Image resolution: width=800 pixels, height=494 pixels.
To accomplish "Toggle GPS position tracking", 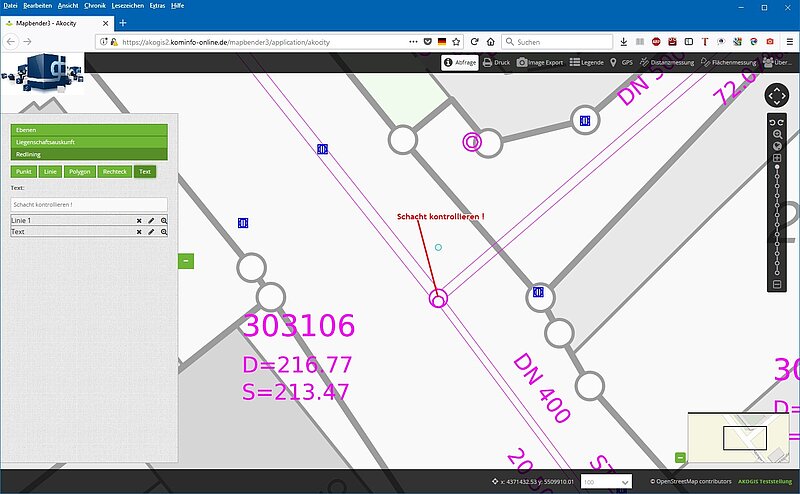I will (620, 62).
